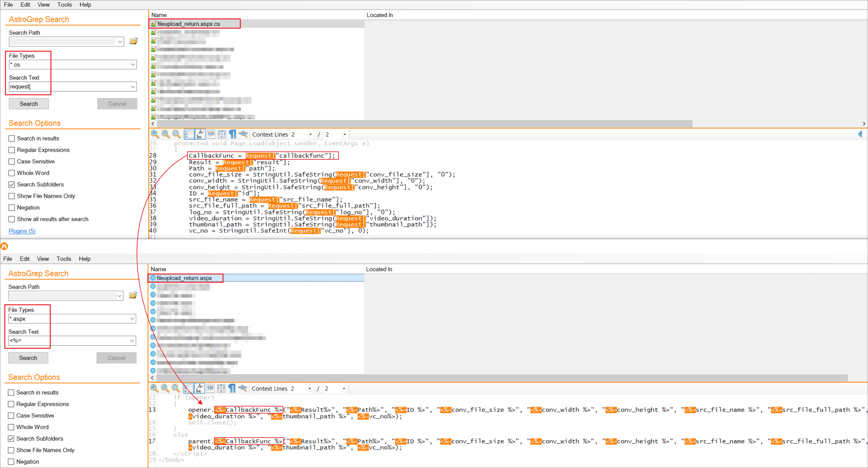Toggle paragraph marks icon in top window
This screenshot has width=868, height=468.
click(x=233, y=134)
